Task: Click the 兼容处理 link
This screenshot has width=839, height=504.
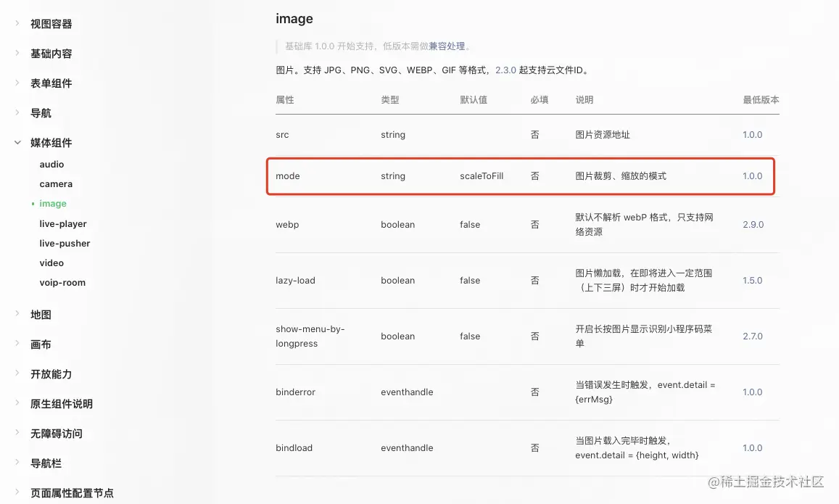Action: 447,46
